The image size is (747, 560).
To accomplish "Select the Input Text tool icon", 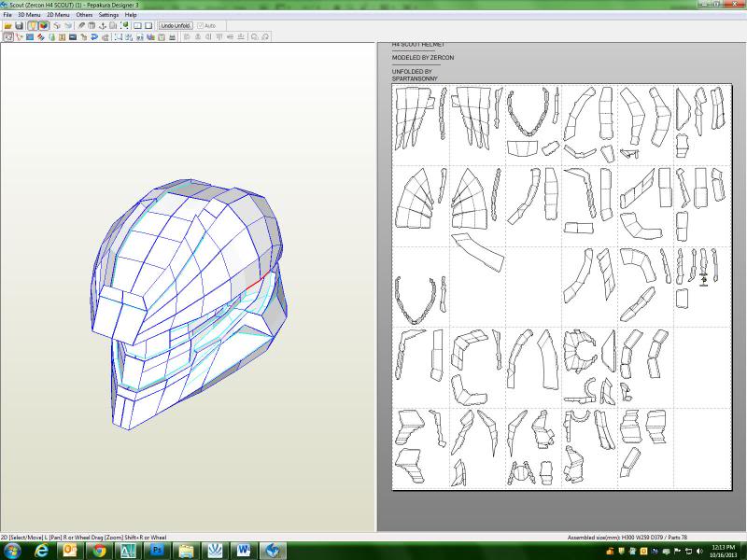I will coord(62,36).
